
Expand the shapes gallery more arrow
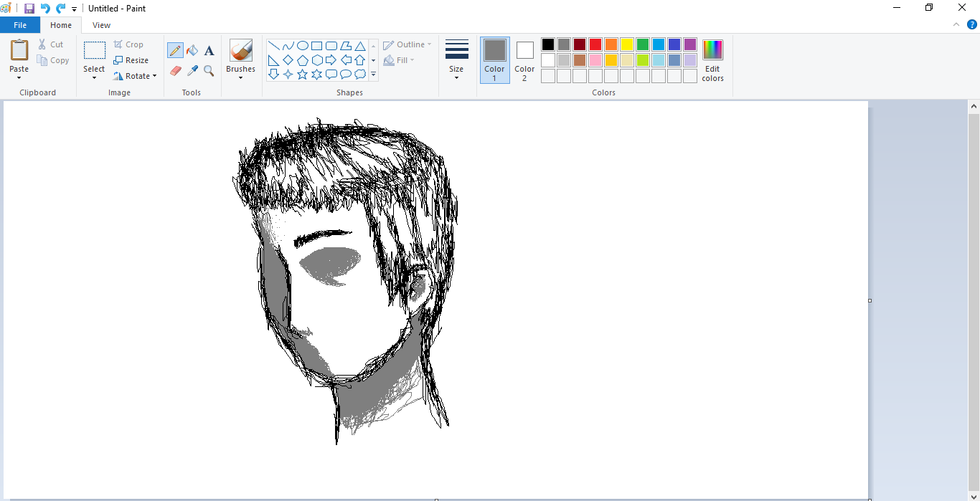[373, 74]
